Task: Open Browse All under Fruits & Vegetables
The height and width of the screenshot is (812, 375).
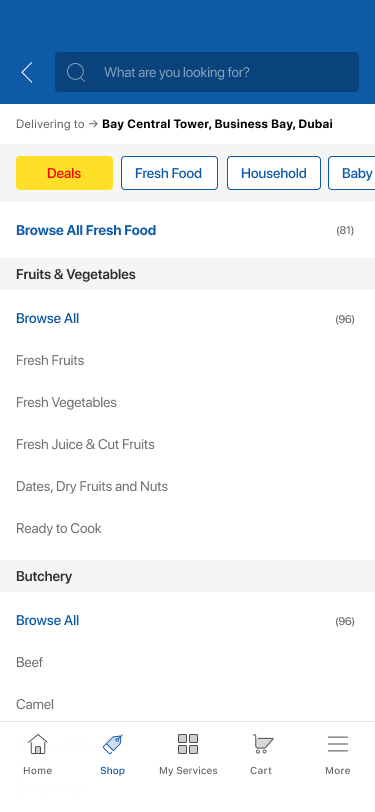Action: (48, 318)
